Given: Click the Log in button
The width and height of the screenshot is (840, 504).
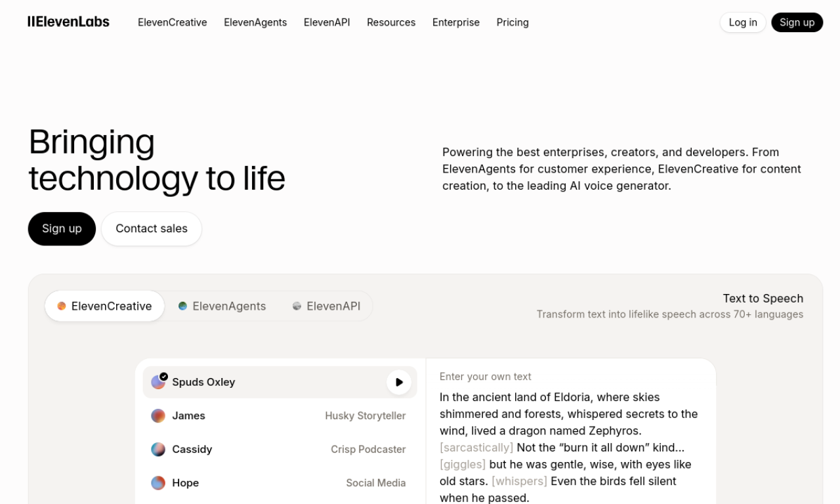Looking at the screenshot, I should click(742, 22).
